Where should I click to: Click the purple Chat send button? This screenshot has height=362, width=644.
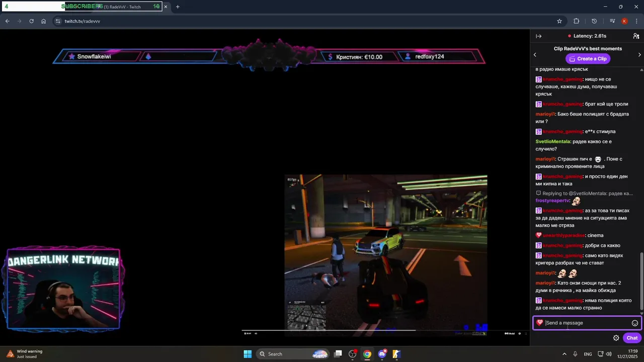coord(632,338)
